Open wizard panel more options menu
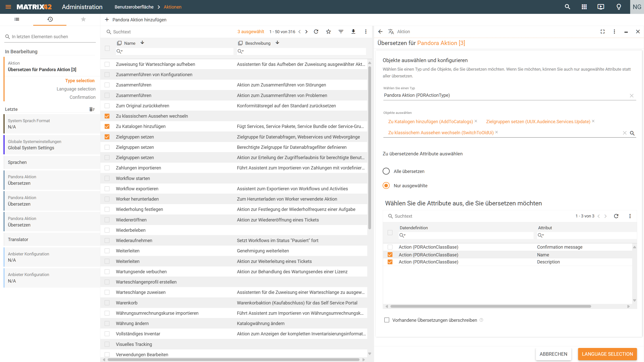The width and height of the screenshot is (644, 362). tap(614, 31)
